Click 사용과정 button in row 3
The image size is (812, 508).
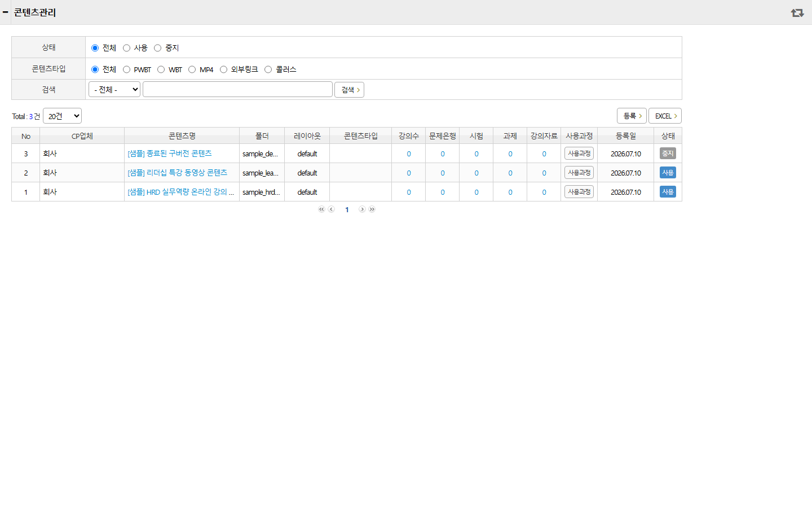pos(579,154)
